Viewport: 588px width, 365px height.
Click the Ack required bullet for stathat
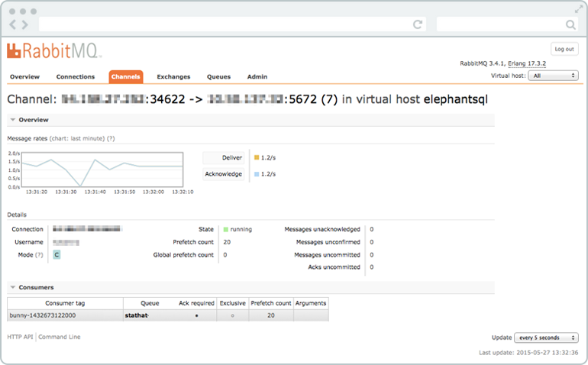pos(196,316)
